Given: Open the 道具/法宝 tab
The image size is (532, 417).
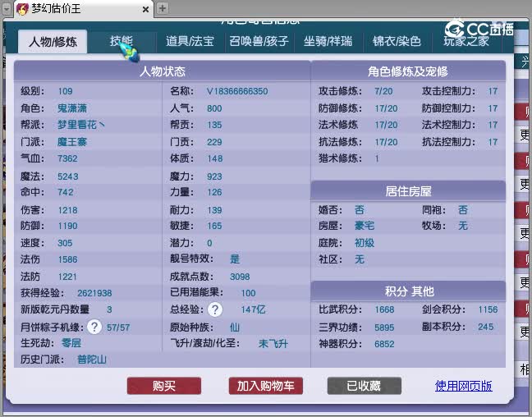Looking at the screenshot, I should pyautogui.click(x=190, y=41).
